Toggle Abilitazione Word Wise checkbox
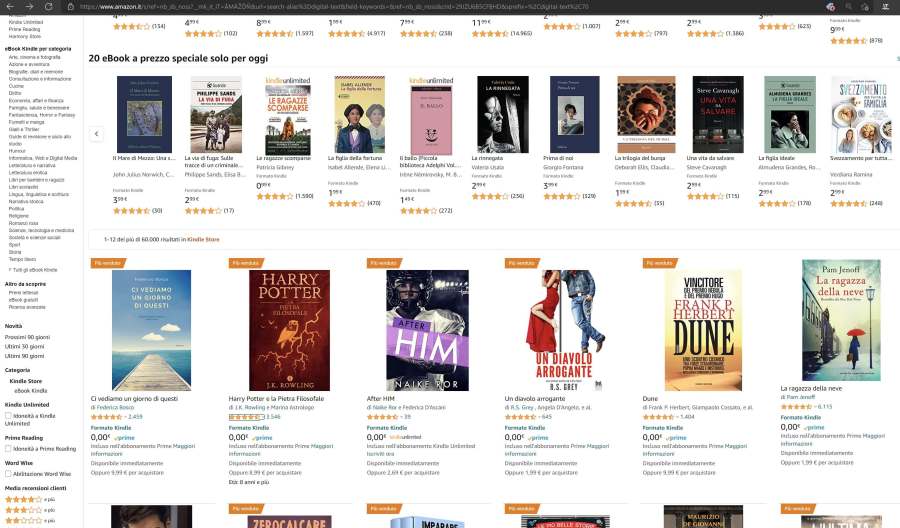 [x=8, y=474]
